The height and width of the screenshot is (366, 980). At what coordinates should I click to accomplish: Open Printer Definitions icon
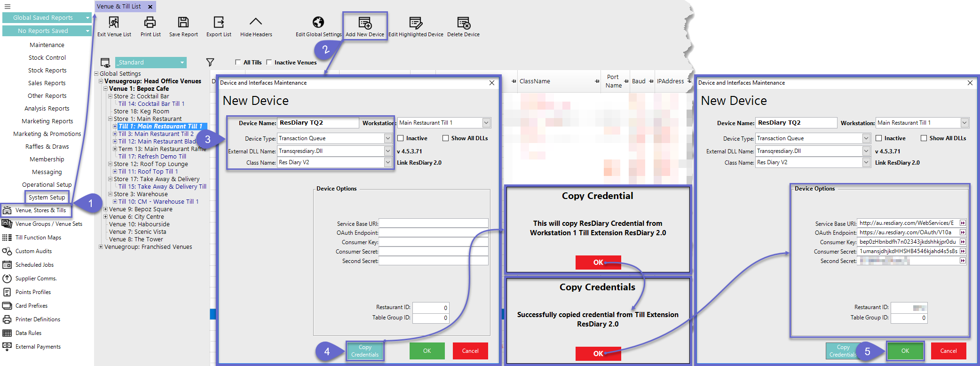(x=7, y=319)
